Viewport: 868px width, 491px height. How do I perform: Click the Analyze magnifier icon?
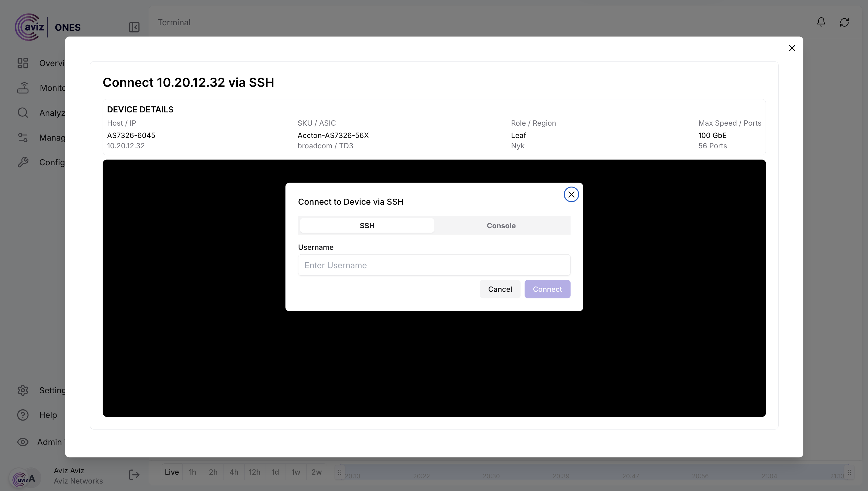pos(23,113)
